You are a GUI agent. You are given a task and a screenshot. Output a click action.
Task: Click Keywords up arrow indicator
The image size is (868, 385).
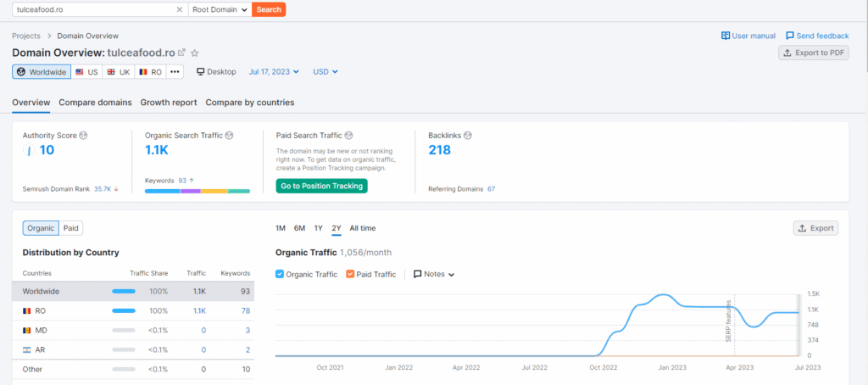pos(192,181)
